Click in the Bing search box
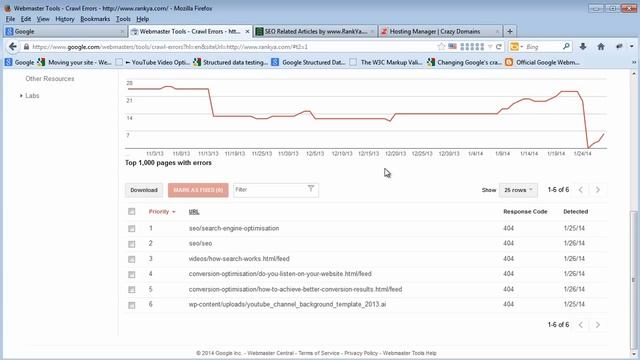The height and width of the screenshot is (360, 640). (x=543, y=47)
